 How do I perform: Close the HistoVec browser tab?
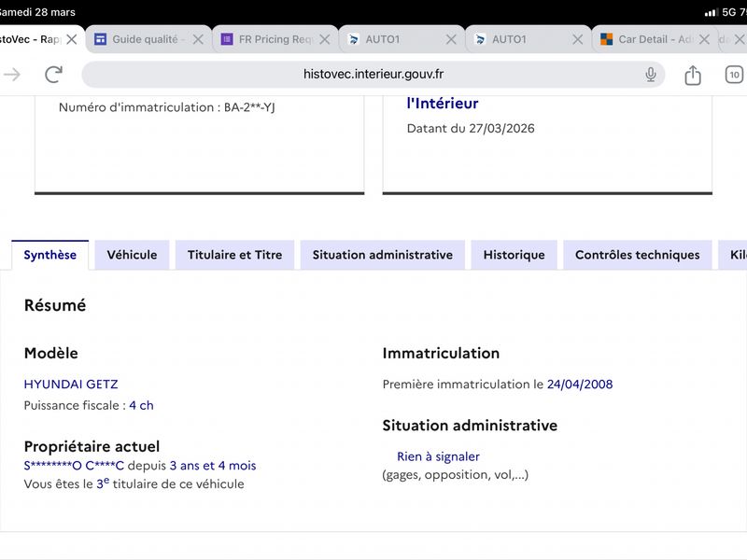point(72,40)
